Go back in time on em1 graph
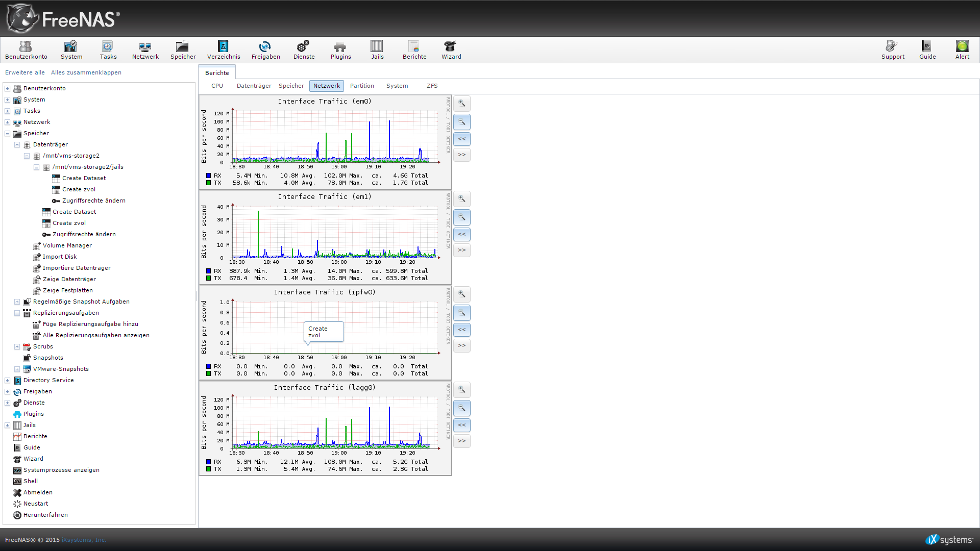Screen dimensions: 980x551 pos(462,234)
